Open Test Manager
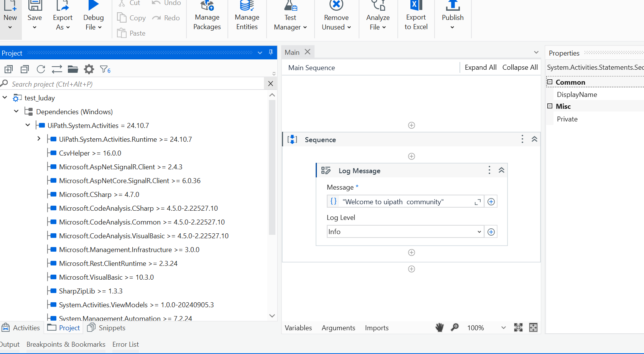 pos(290,17)
